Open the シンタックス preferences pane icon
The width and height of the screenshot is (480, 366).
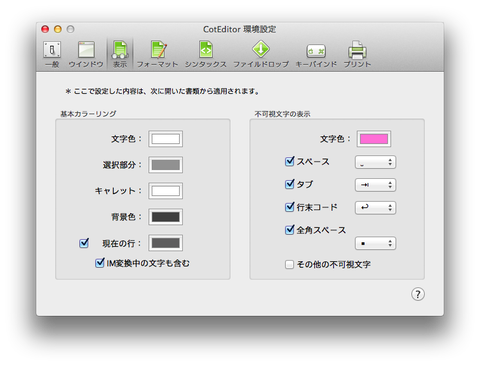pyautogui.click(x=206, y=54)
